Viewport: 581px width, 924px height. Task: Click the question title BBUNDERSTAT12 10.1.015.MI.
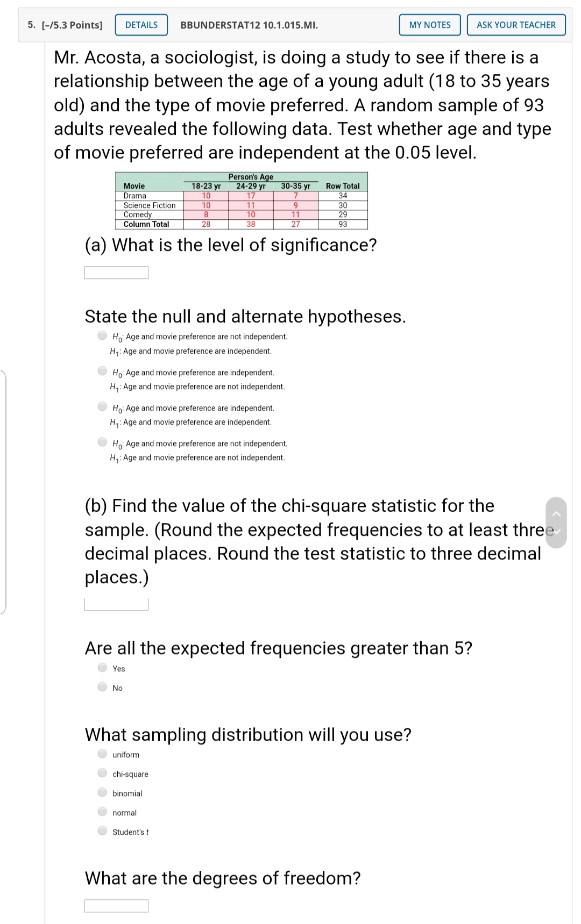point(249,25)
